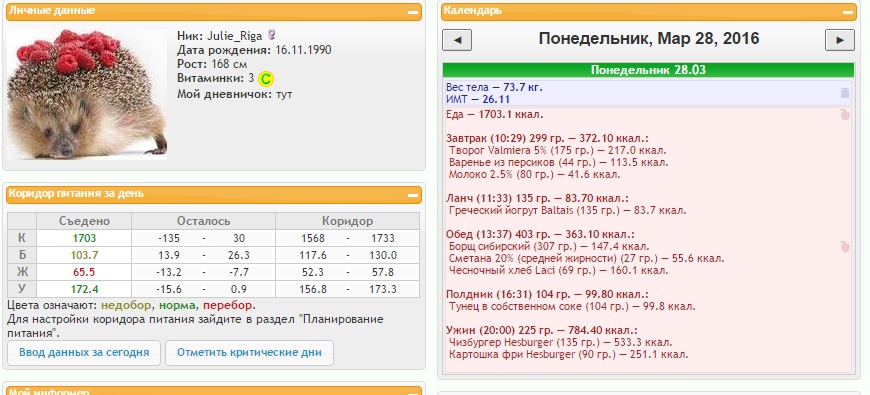This screenshot has width=870, height=395.
Task: Click the red word перебор in legend
Action: (228, 306)
